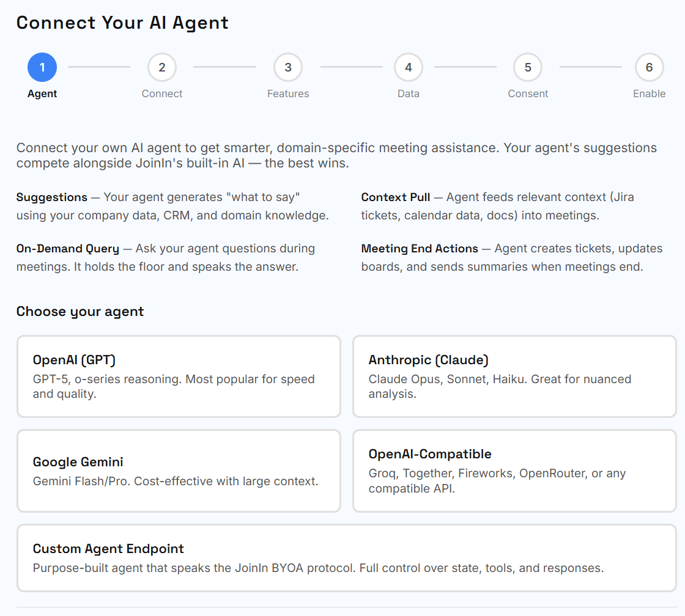Choose the Anthropic (Claude) agent
Screen dimensions: 685x616
[x=514, y=376]
